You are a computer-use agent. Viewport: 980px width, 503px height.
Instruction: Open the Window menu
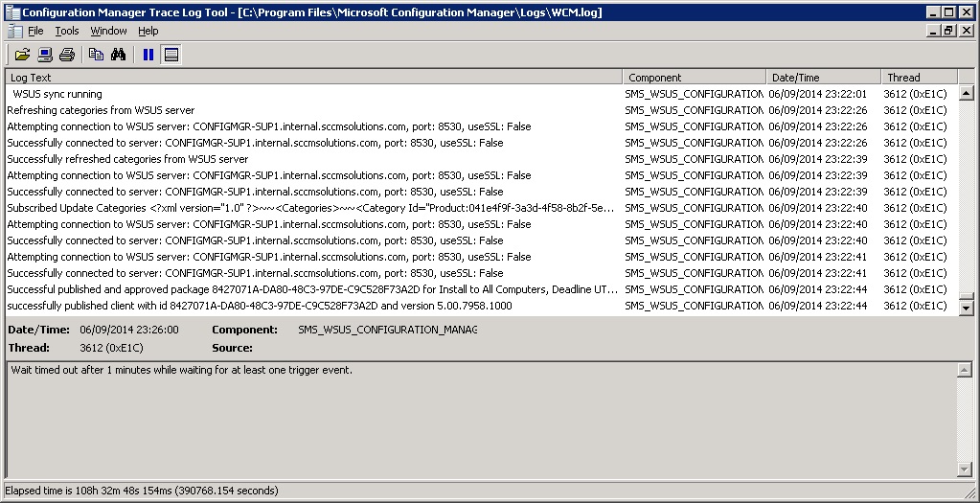coord(108,31)
